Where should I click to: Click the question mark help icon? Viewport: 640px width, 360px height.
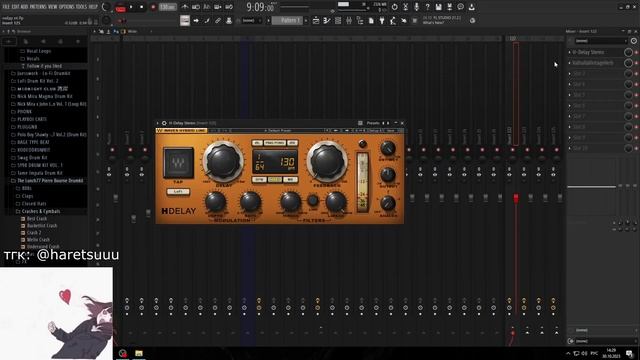[x=427, y=7]
